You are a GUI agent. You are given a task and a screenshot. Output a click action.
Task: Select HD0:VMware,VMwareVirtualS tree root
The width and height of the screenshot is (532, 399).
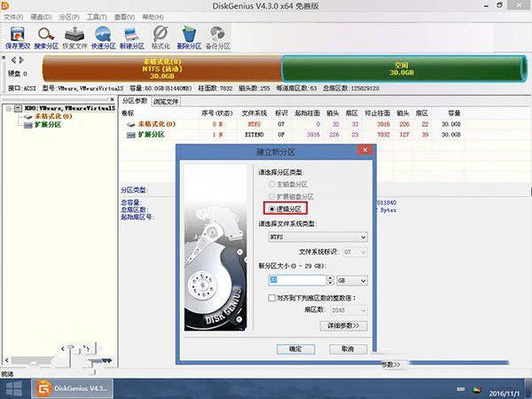69,108
